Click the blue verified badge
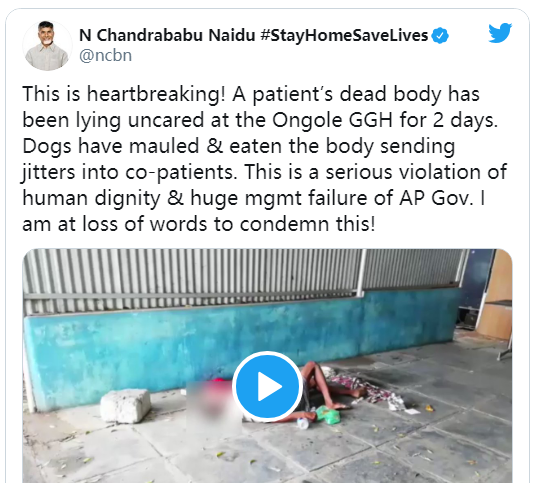The height and width of the screenshot is (483, 539). coord(440,35)
